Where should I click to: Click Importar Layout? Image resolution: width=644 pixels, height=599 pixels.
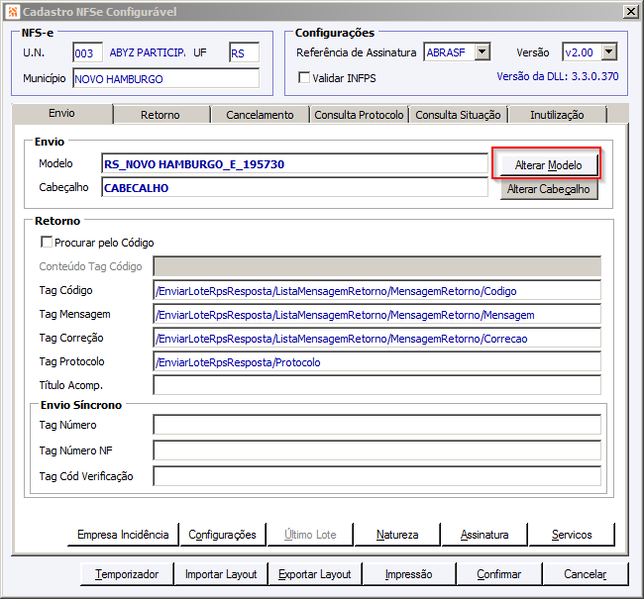click(x=221, y=574)
